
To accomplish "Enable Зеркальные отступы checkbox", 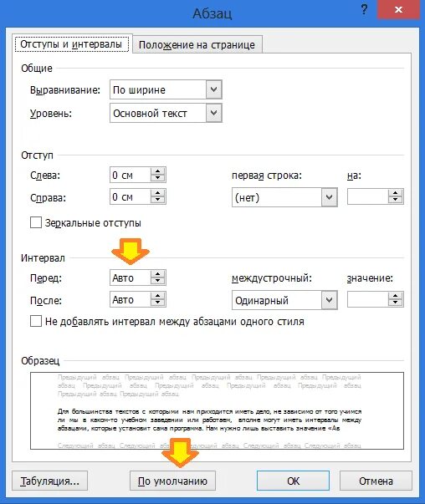I will tap(36, 222).
